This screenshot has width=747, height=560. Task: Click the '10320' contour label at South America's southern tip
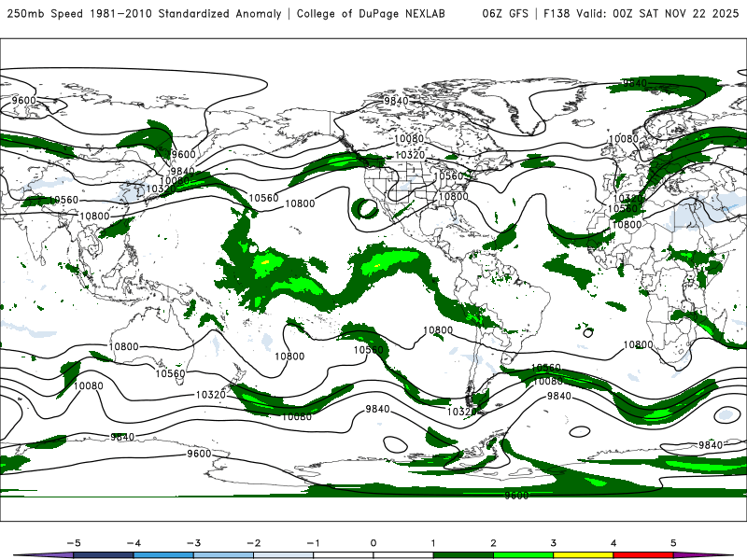click(x=461, y=412)
